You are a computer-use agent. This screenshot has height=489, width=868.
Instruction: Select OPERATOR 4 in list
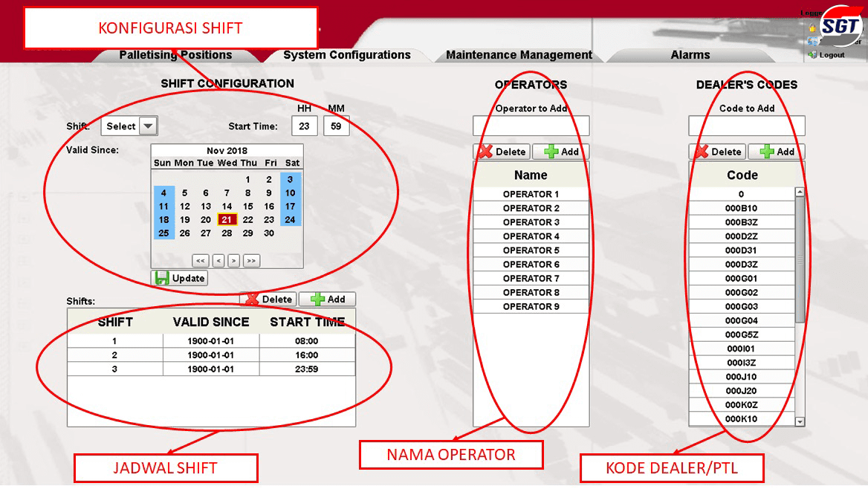531,236
